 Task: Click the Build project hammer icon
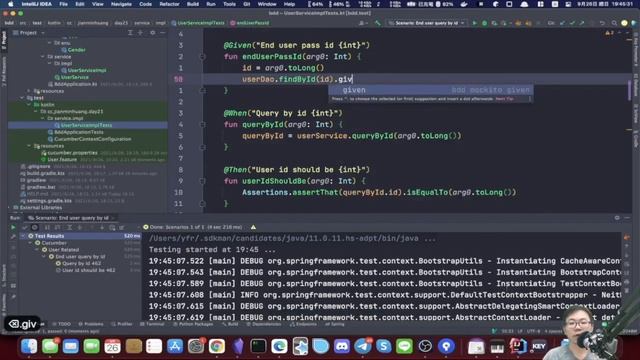coord(378,23)
